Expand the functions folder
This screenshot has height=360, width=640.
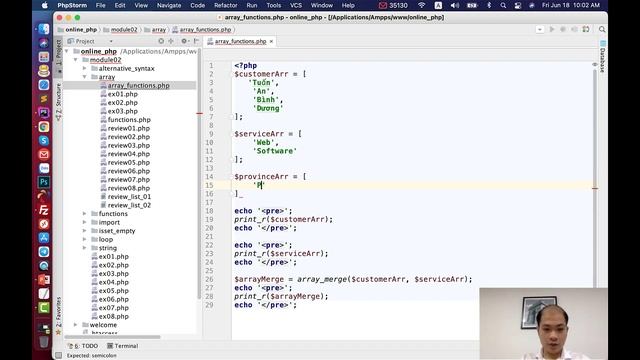pos(84,214)
